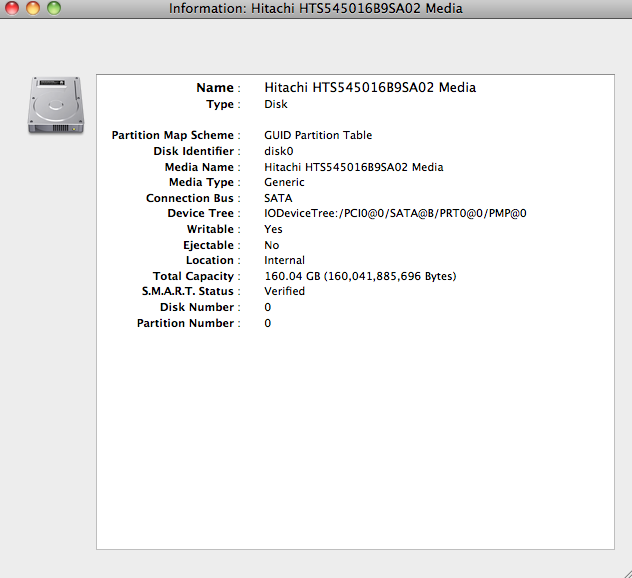
Task: Select the Name value 'Hitachi HTS545016B9SA02 Media'
Action: 370,87
